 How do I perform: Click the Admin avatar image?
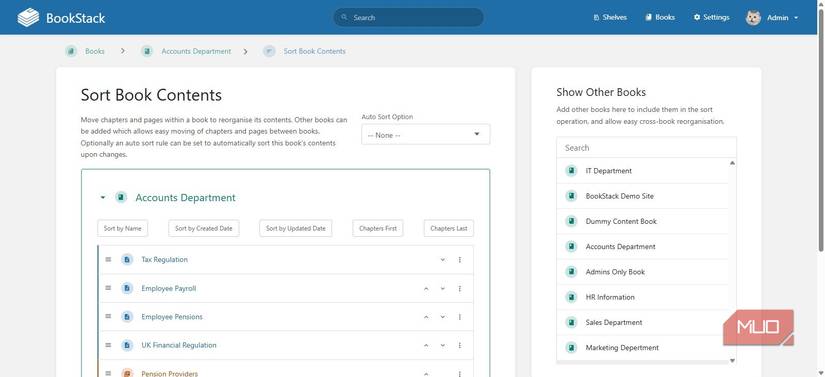(x=753, y=17)
